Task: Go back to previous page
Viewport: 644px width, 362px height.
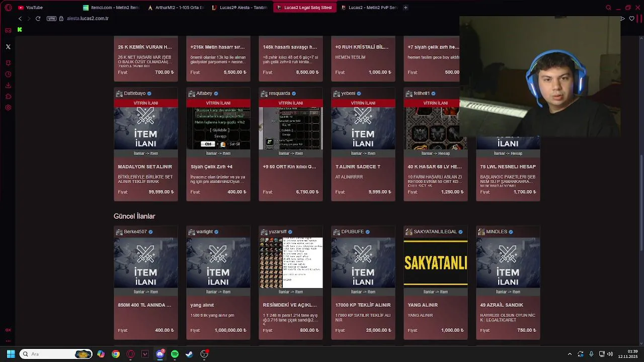Action: [x=20, y=19]
